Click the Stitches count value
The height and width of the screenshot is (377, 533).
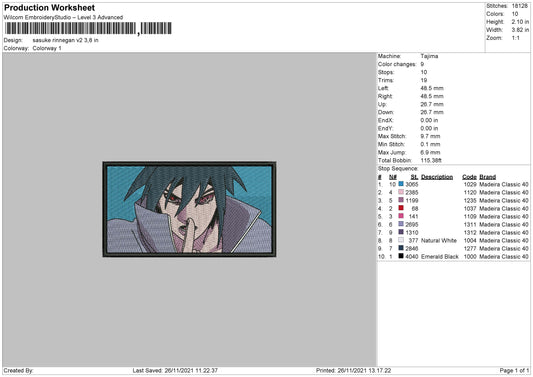pos(519,6)
